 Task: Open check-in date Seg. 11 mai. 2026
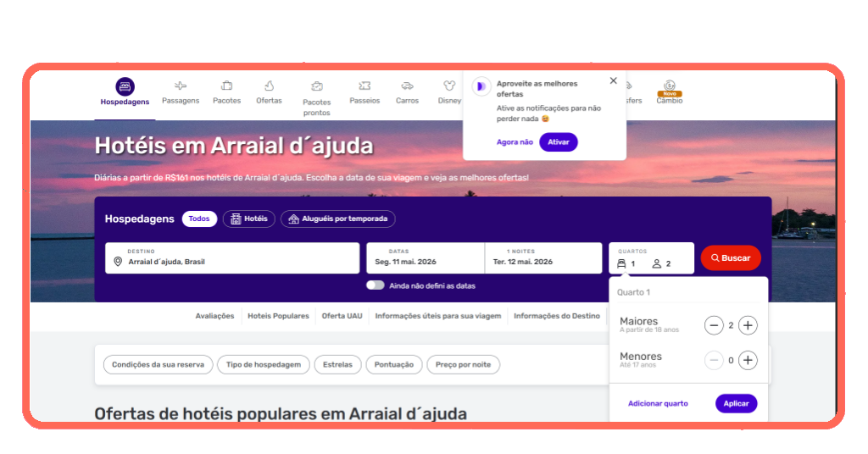[426, 258]
